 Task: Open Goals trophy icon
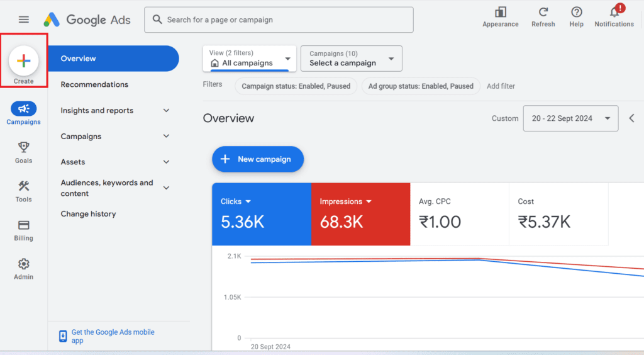[x=23, y=147]
